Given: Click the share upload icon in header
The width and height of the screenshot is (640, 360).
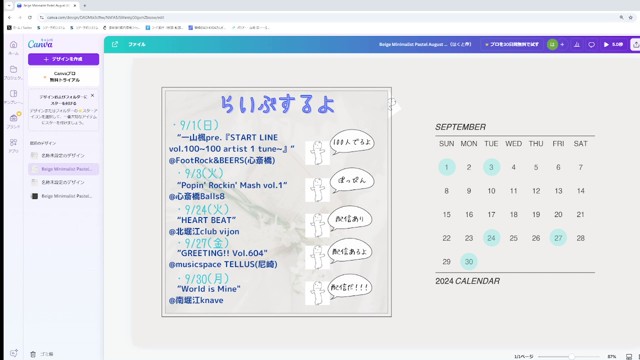Looking at the screenshot, I should pos(636,44).
